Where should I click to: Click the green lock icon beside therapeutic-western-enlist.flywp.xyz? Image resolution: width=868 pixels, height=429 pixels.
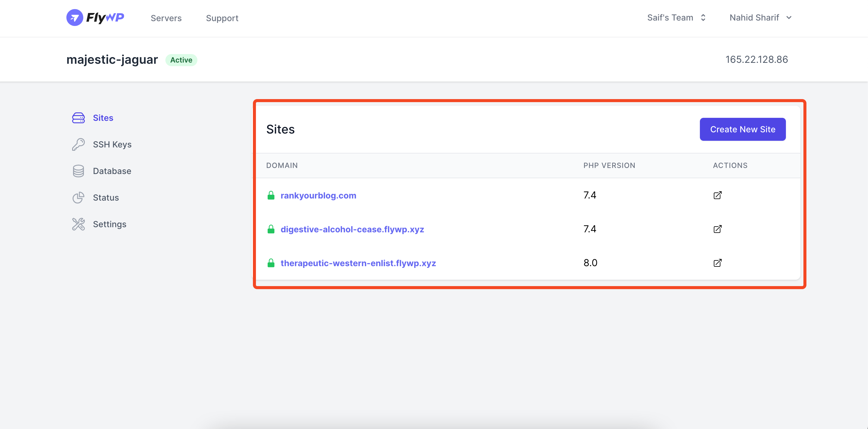tap(271, 263)
